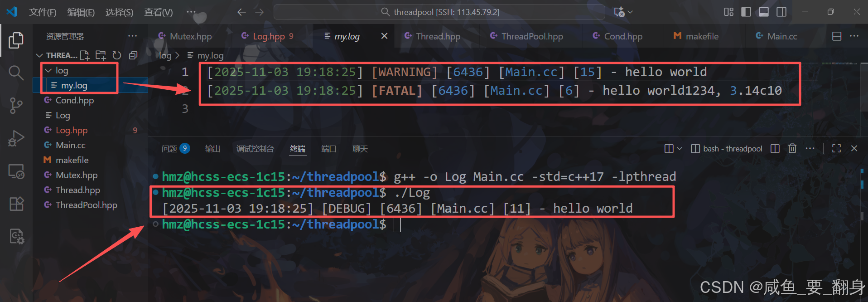The height and width of the screenshot is (302, 868).
Task: Click the threadpool SSH command center search box
Action: pos(439,12)
